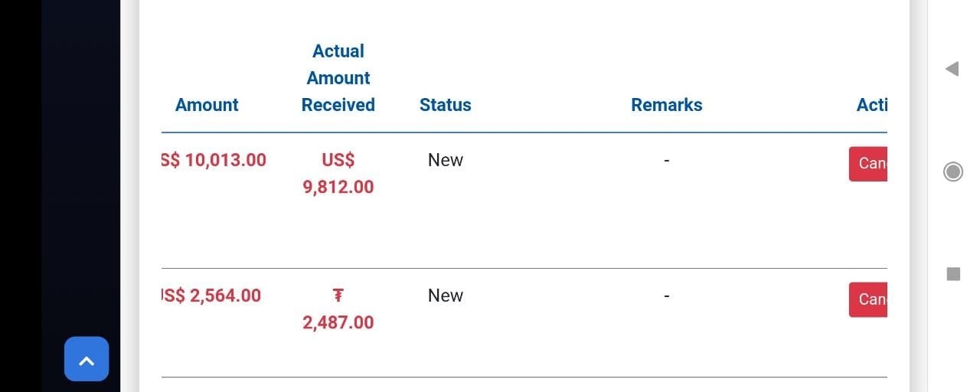Click Cancel button in the first row
The image size is (980, 392).
(x=868, y=164)
